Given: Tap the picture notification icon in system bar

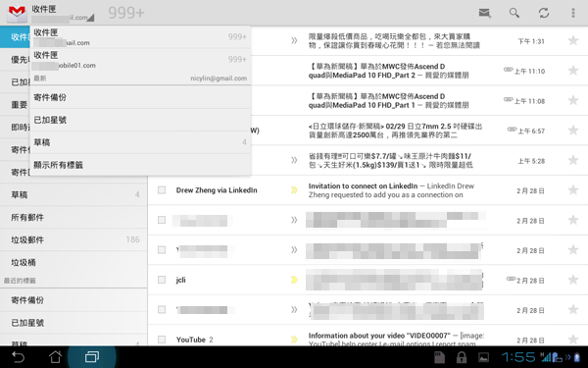Looking at the screenshot, I should 483,357.
